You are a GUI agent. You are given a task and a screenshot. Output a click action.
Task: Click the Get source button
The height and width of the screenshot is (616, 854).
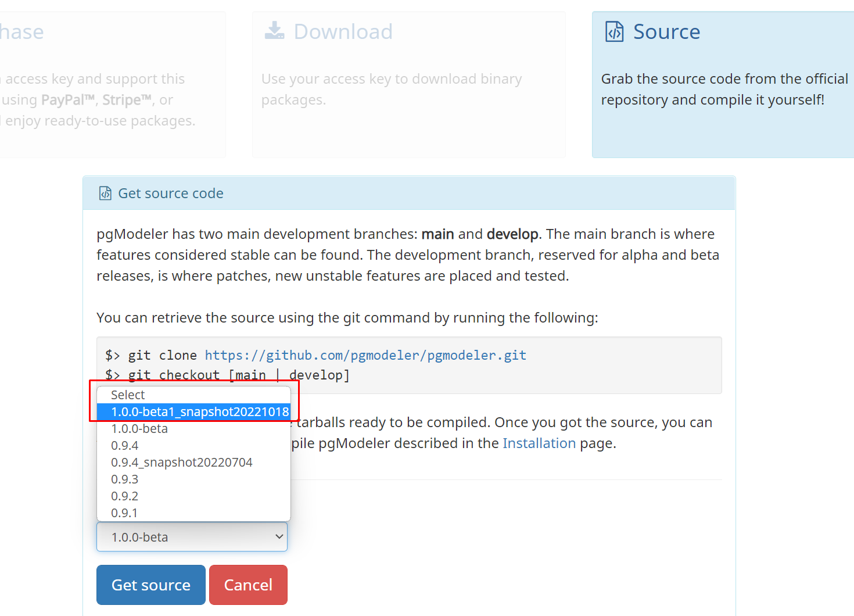point(151,585)
